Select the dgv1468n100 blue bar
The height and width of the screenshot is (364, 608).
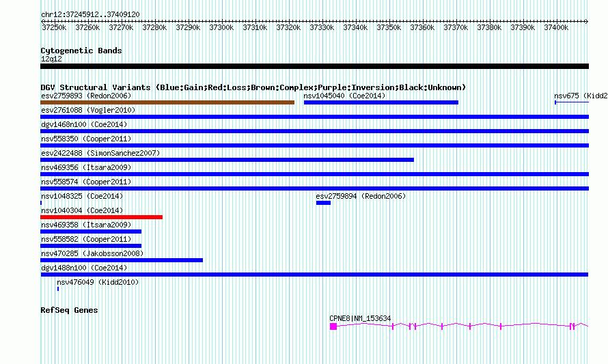(314, 131)
